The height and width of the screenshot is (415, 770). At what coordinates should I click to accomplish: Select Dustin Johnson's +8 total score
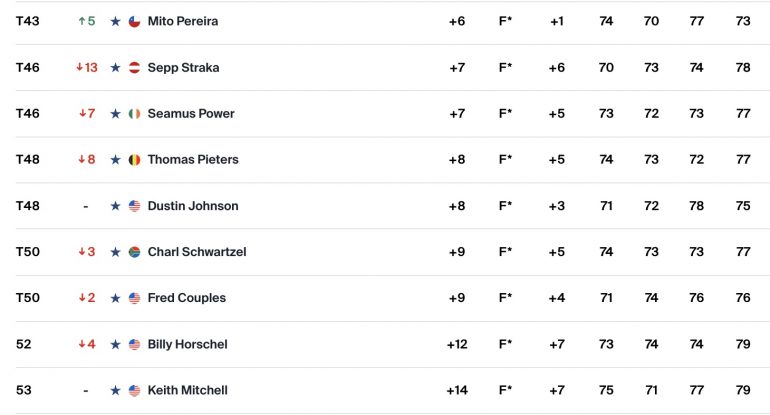457,206
